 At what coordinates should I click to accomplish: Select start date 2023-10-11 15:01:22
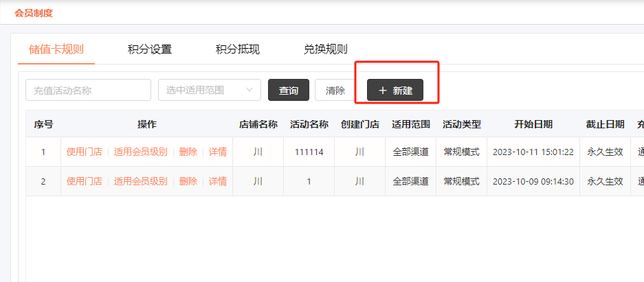[533, 152]
